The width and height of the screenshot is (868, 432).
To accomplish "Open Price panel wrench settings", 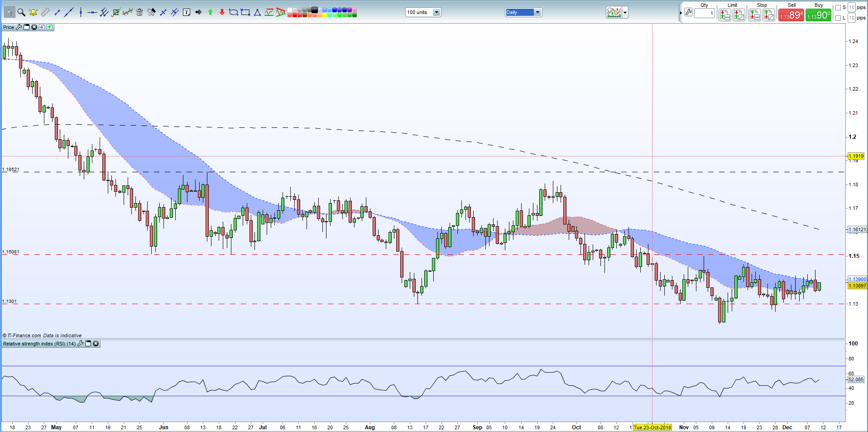I will 19,27.
